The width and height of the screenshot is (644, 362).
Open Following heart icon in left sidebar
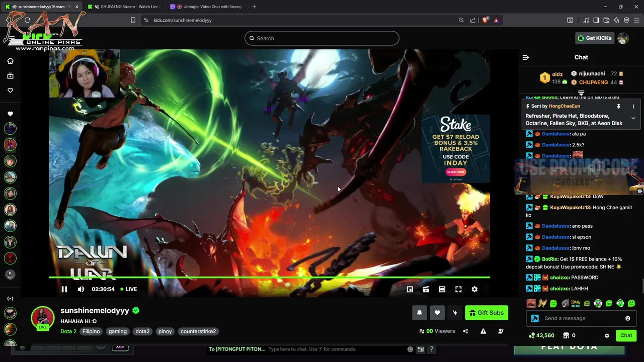coord(10,90)
